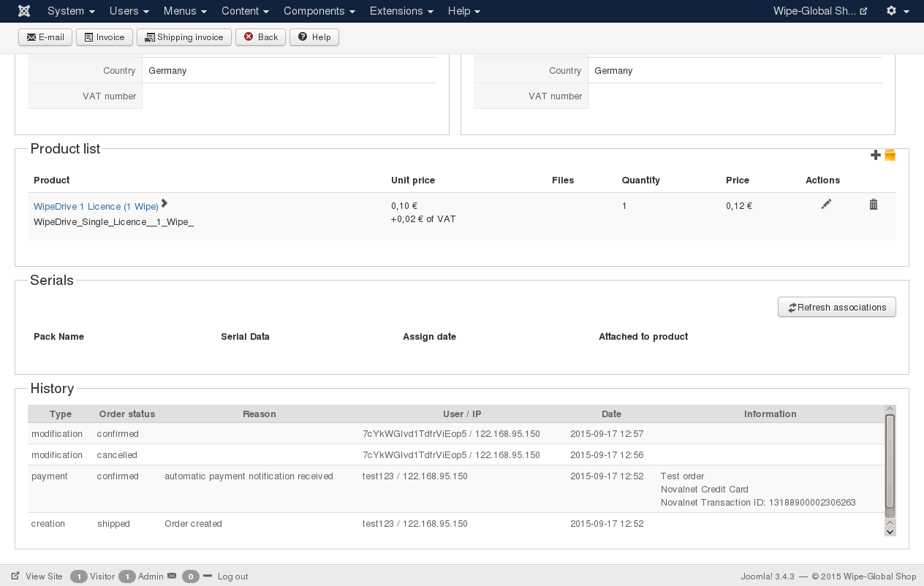
Task: Click Log out in the footer
Action: 232,577
